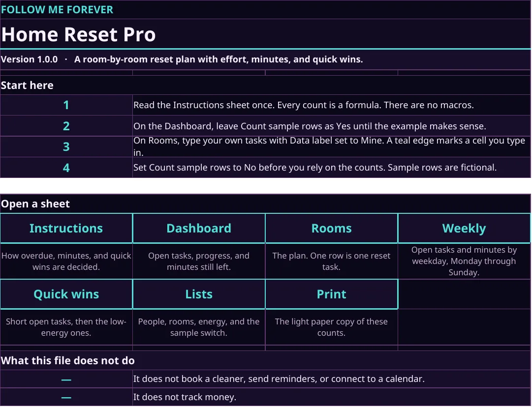Image resolution: width=532 pixels, height=407 pixels.
Task: Select the Home Reset Pro title
Action: pos(78,34)
